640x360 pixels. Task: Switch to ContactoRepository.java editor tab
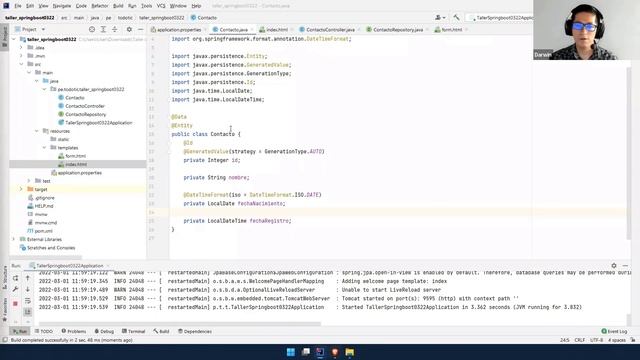(x=398, y=29)
